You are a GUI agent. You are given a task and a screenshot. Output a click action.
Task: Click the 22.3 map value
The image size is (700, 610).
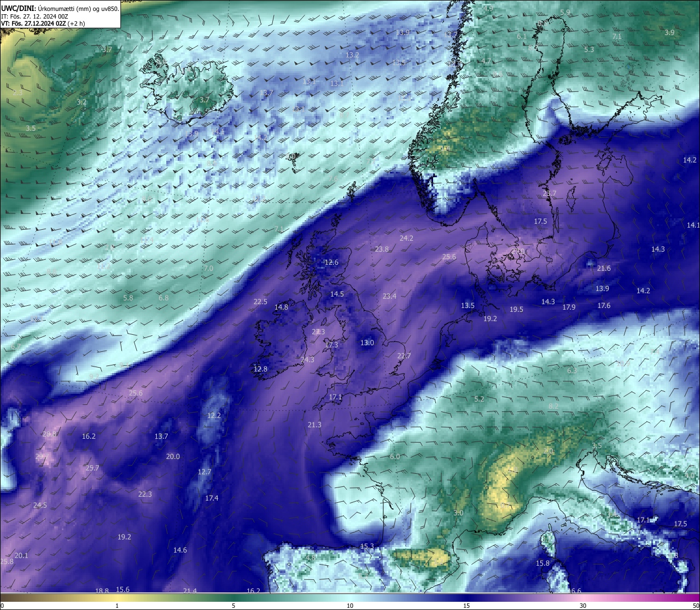[145, 495]
